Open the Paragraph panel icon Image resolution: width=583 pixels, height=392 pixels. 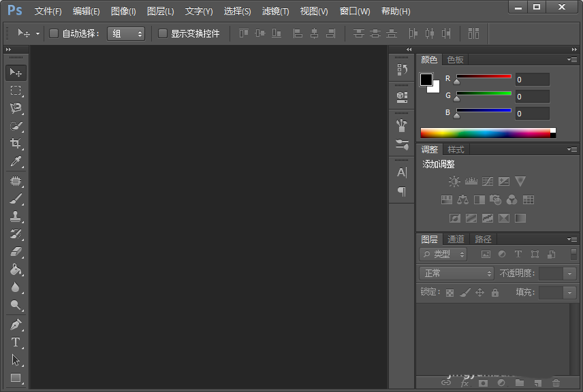pyautogui.click(x=402, y=191)
